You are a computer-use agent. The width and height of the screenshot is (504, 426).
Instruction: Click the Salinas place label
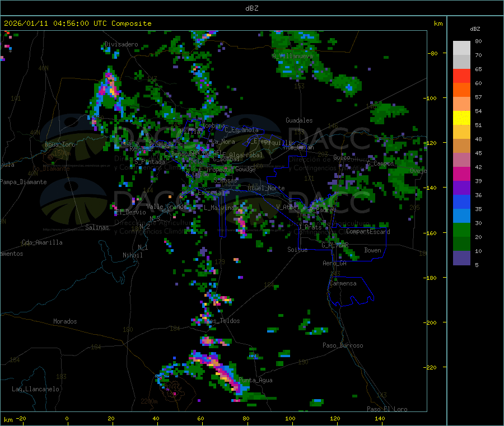coord(97,227)
